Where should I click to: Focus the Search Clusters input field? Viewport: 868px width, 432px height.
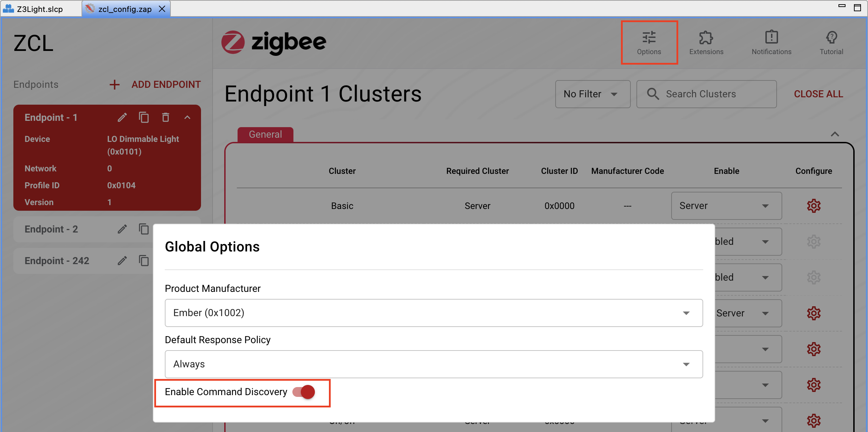click(x=706, y=94)
